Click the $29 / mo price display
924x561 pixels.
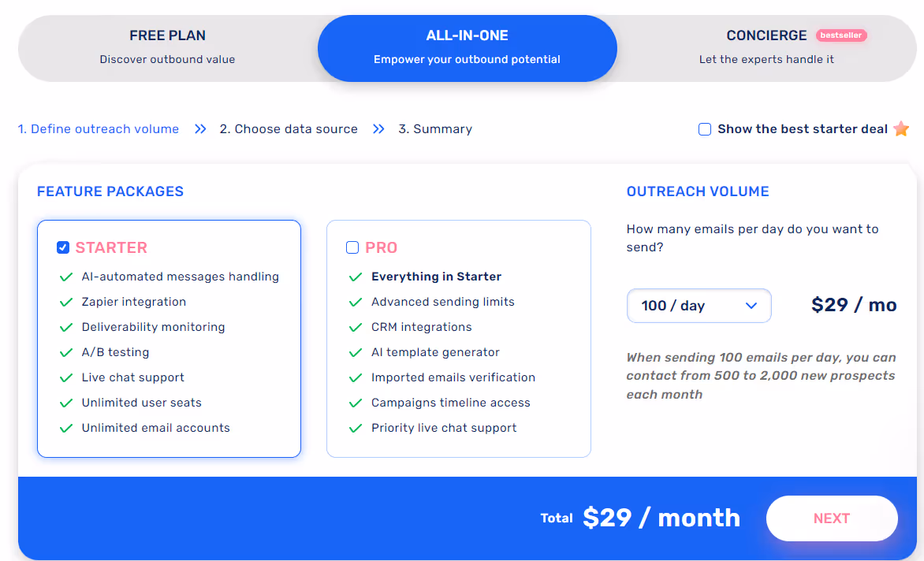coord(854,306)
